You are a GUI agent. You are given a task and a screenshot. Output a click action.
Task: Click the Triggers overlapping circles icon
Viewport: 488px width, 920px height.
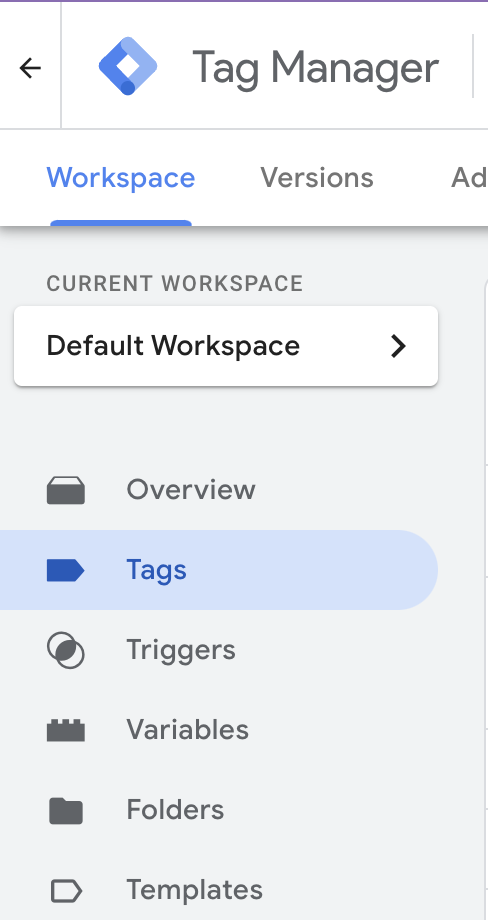pos(66,650)
